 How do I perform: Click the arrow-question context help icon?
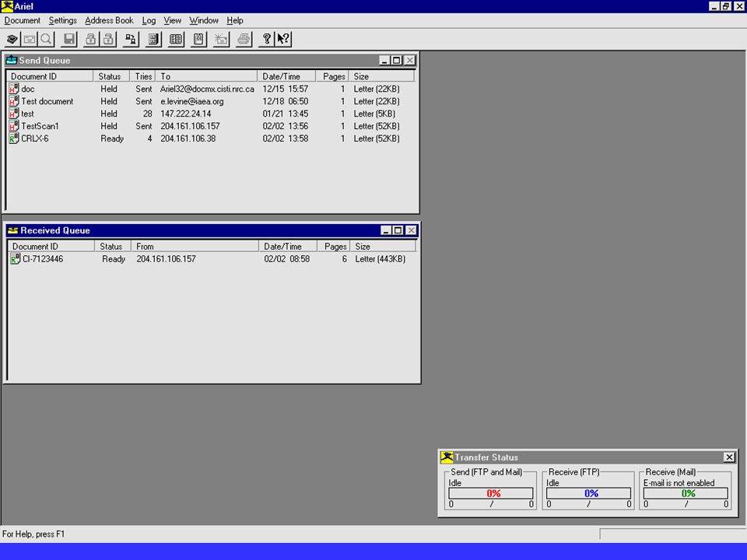click(283, 39)
